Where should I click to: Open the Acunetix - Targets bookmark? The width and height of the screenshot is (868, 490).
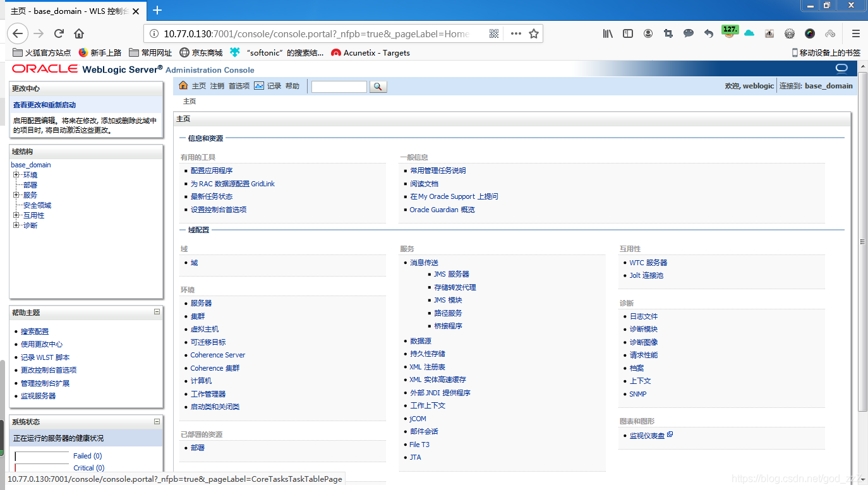pos(371,53)
